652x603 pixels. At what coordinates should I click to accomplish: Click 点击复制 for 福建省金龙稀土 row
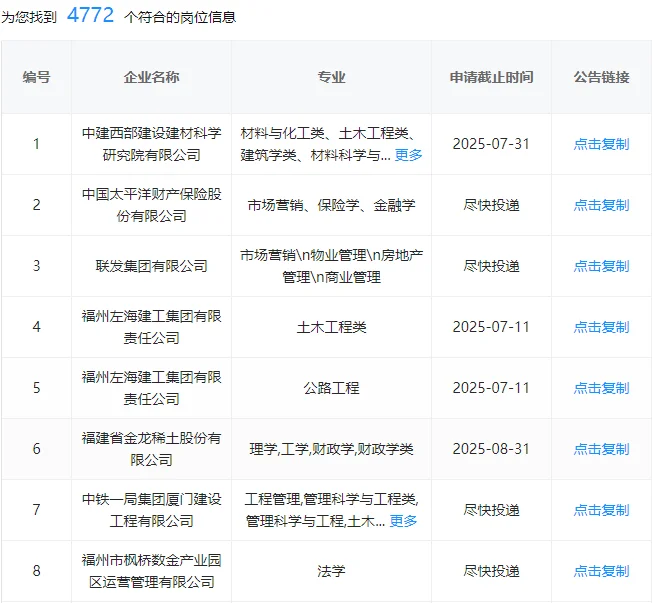[x=601, y=449]
